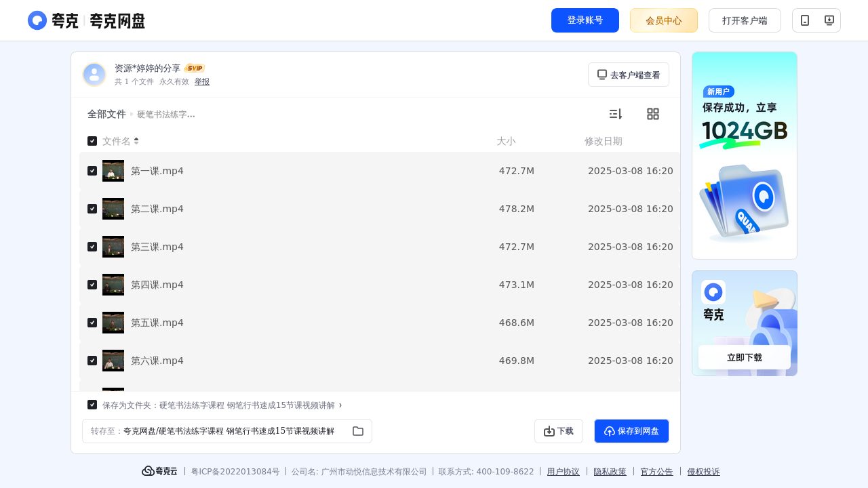
Task: Open the 用户协议 link
Action: point(564,472)
